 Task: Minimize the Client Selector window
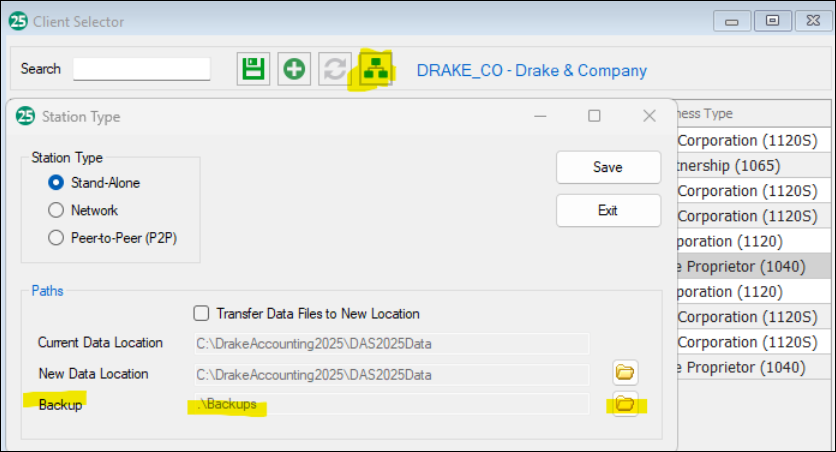click(732, 21)
